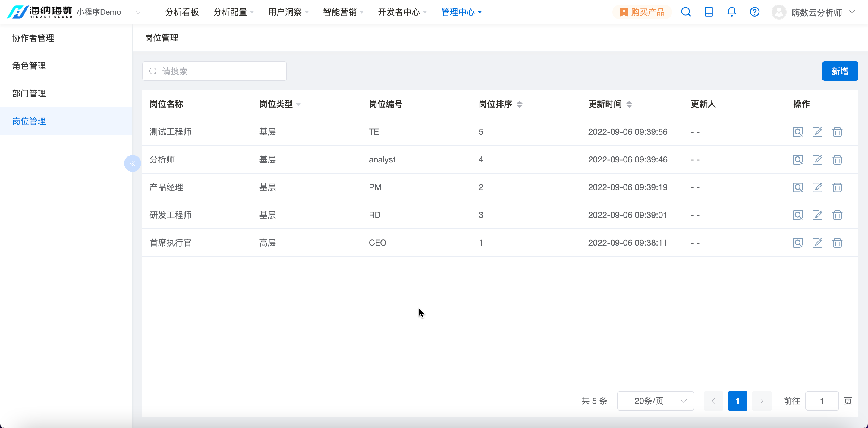The height and width of the screenshot is (428, 868).
Task: View details of 首席执行官 row
Action: tap(798, 243)
